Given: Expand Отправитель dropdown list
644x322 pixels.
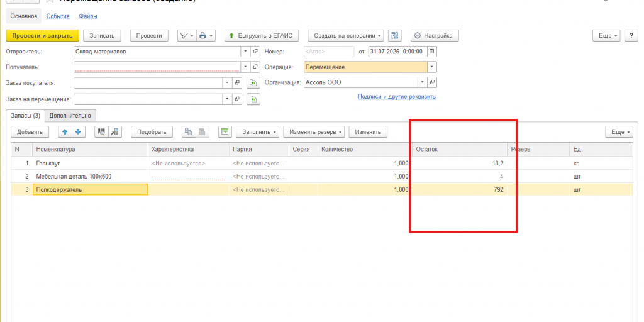Looking at the screenshot, I should (x=246, y=52).
